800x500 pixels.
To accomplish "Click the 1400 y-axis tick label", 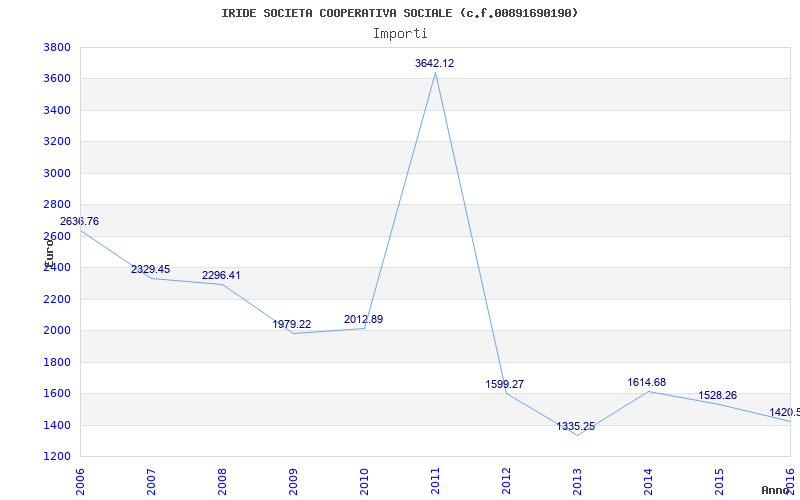I will [x=57, y=425].
